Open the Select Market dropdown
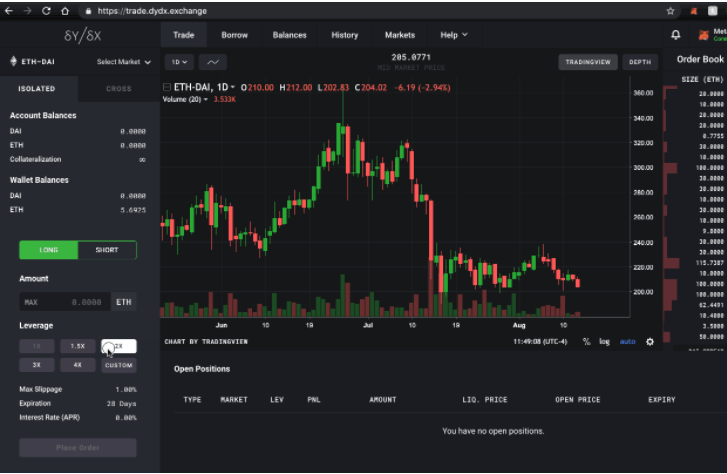This screenshot has height=474, width=727. (x=124, y=62)
